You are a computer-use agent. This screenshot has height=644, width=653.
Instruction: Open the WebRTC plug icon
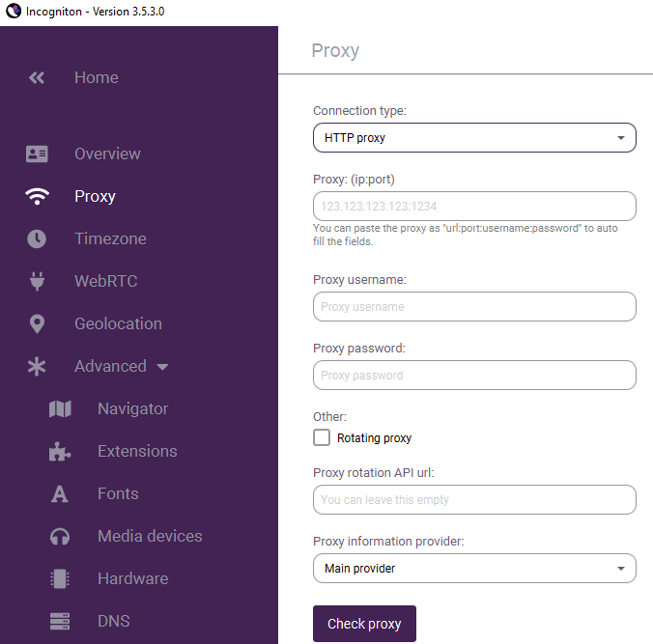pyautogui.click(x=37, y=281)
